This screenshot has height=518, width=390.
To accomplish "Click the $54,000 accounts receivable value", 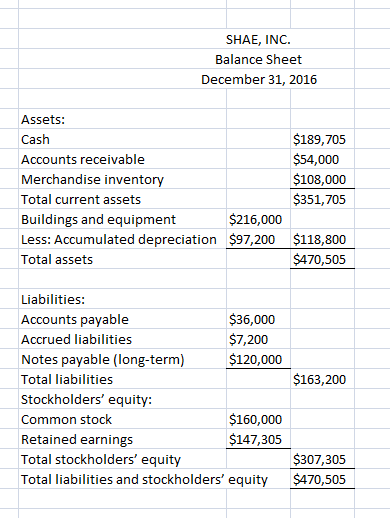I will 316,159.
